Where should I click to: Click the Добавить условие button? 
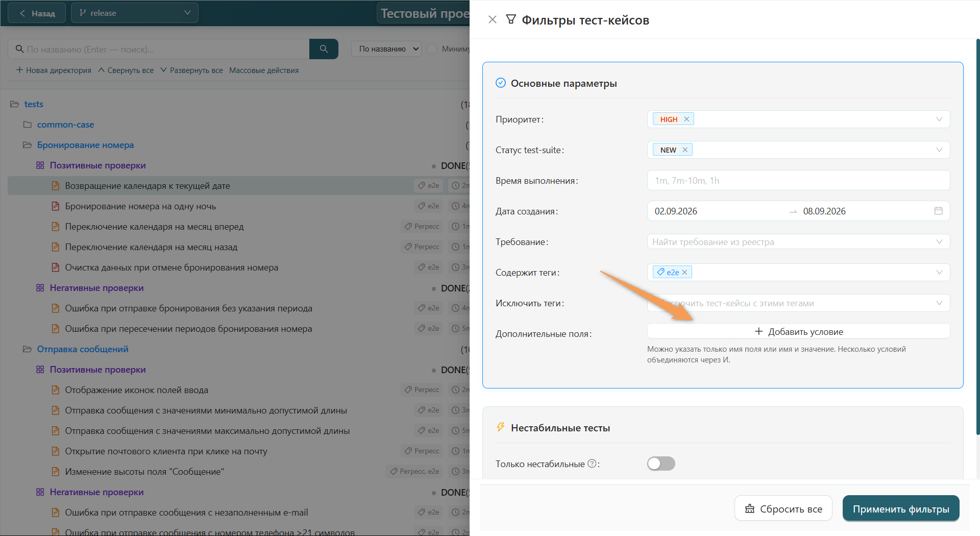pos(798,332)
